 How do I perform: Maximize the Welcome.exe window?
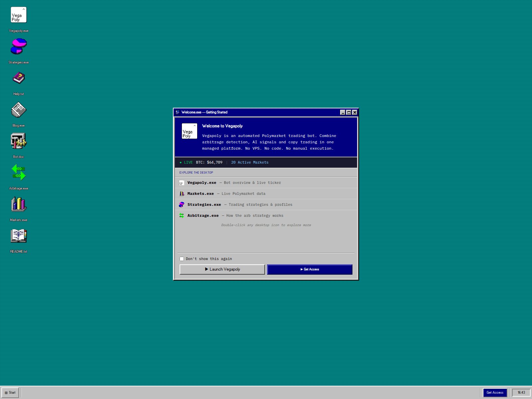coord(349,112)
